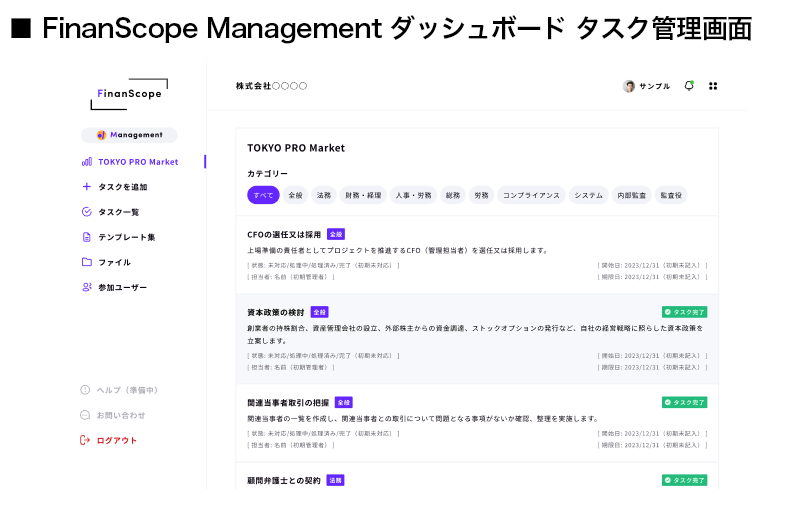Image resolution: width=800 pixels, height=532 pixels.
Task: Click the checkmark icon for タスク一覧
Action: (x=87, y=212)
